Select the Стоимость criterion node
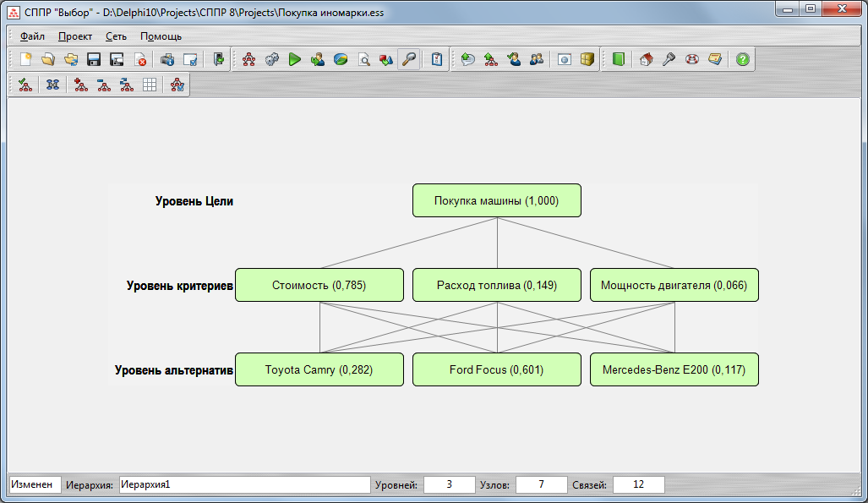This screenshot has width=868, height=503. 319,286
